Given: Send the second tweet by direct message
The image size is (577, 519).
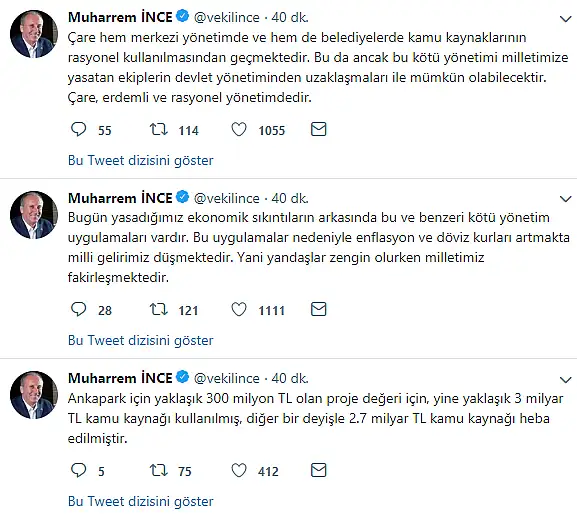Looking at the screenshot, I should tap(319, 309).
